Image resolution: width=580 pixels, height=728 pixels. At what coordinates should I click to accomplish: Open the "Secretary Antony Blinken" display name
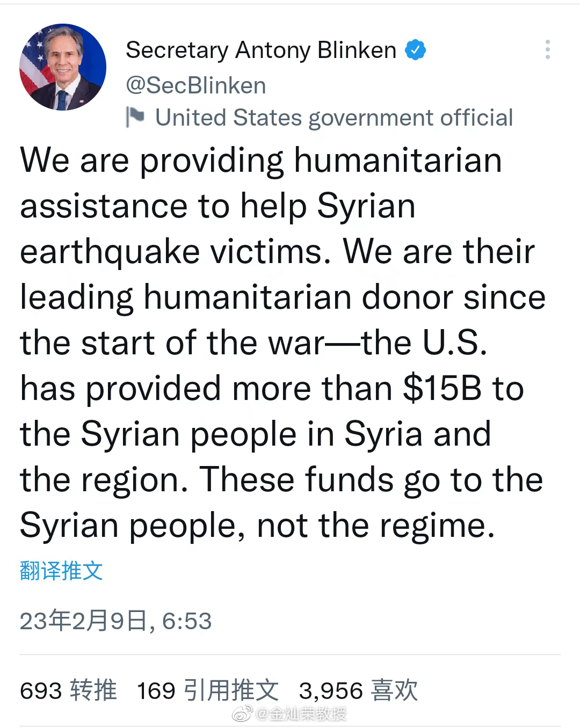coord(261,50)
